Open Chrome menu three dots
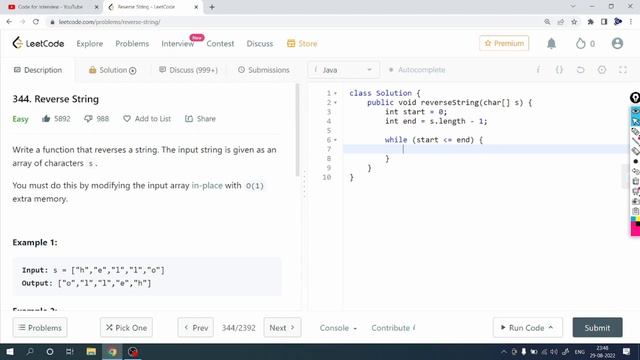The width and height of the screenshot is (640, 360). [631, 22]
